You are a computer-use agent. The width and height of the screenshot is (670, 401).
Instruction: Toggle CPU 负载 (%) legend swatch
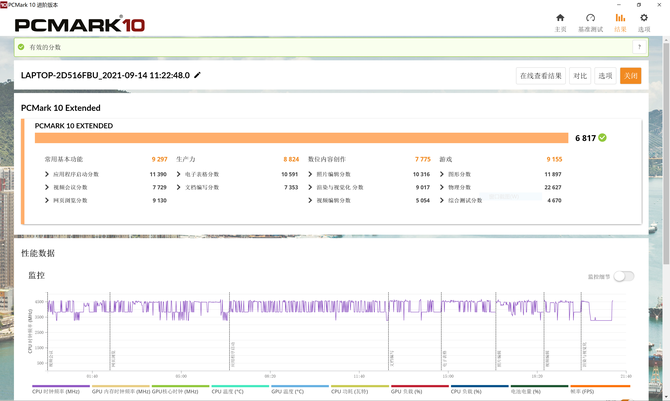tap(479, 386)
